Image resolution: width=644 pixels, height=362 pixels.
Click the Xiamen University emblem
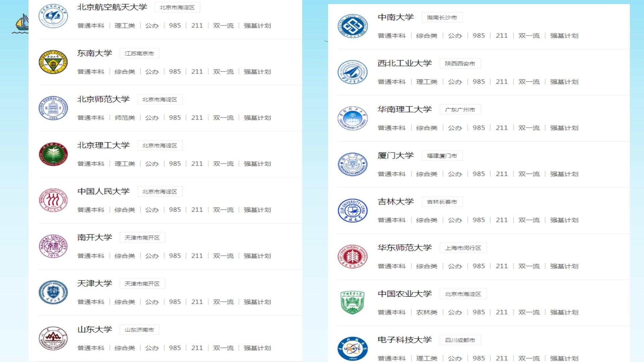point(352,164)
